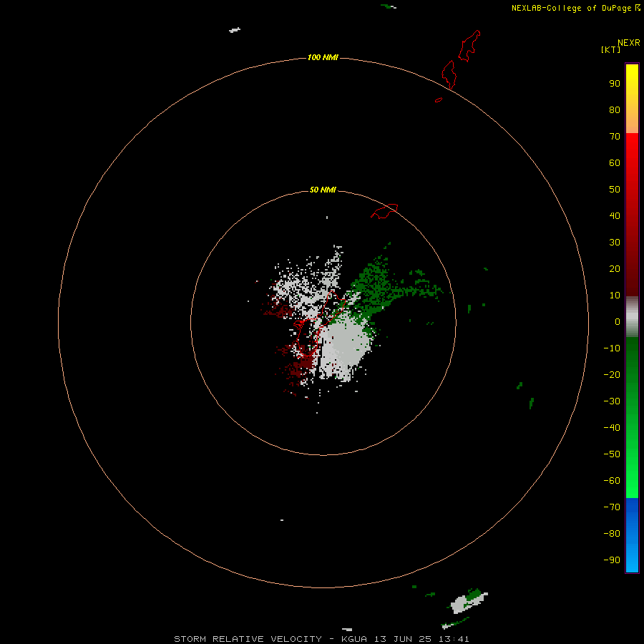The width and height of the screenshot is (644, 644).
Task: Click the '[KT]' units label
Action: click(x=611, y=49)
